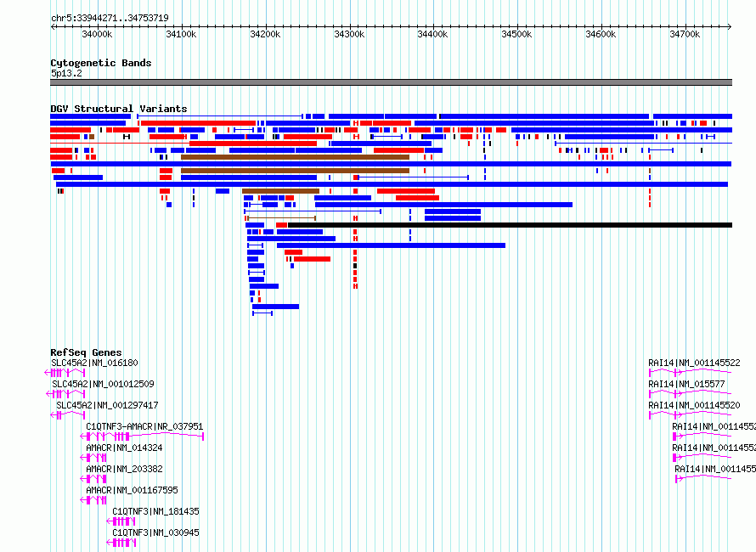
Task: Select the DGV Structural Variants track title
Action: (119, 109)
